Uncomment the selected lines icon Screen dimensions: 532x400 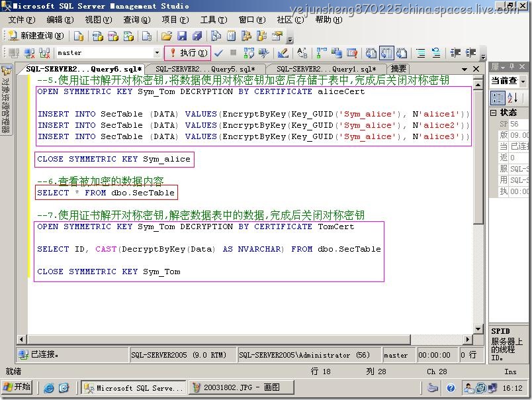[436, 53]
